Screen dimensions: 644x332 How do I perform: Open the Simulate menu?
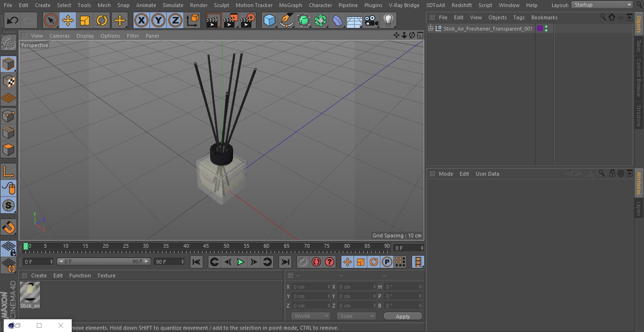pos(173,5)
